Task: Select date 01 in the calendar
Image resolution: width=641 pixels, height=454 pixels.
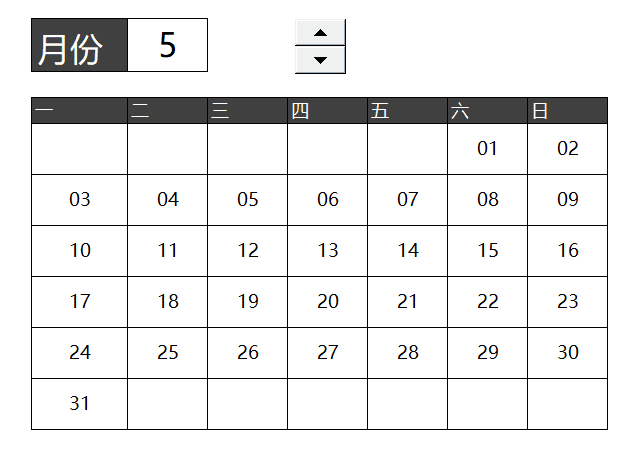Action: [x=487, y=149]
